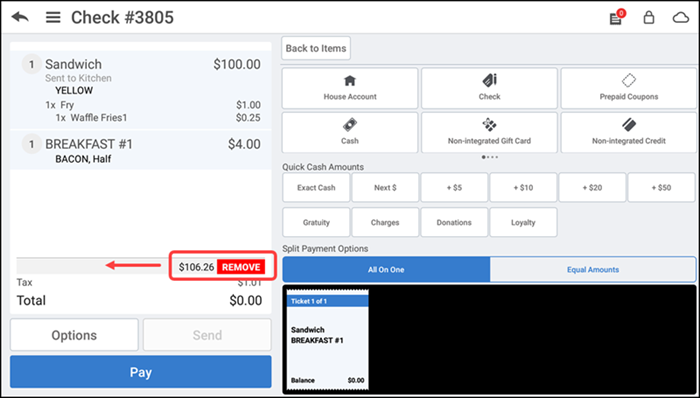700x398 pixels.
Task: Tap the Total $0.00 amount
Action: point(246,300)
